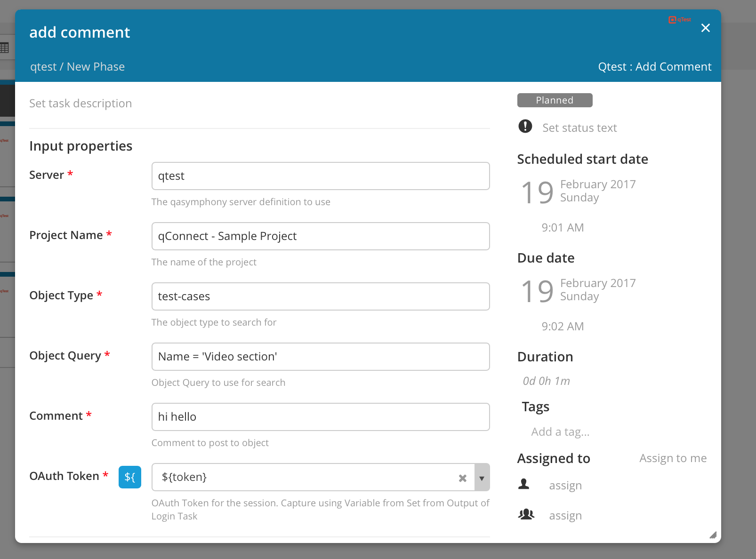The height and width of the screenshot is (559, 756).
Task: Edit the Server input field
Action: tap(321, 176)
